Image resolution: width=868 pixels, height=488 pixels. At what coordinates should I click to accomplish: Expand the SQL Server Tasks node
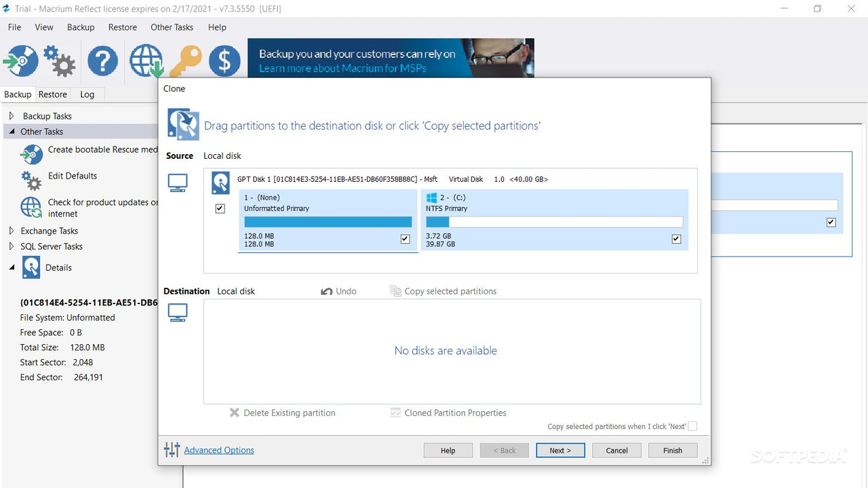coord(12,246)
